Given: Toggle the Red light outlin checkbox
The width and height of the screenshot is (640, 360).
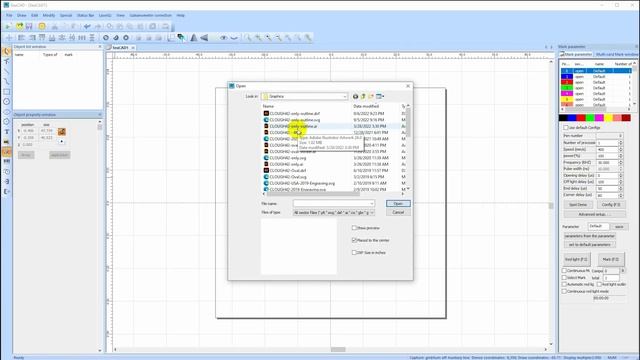Looking at the screenshot, I should (x=599, y=284).
